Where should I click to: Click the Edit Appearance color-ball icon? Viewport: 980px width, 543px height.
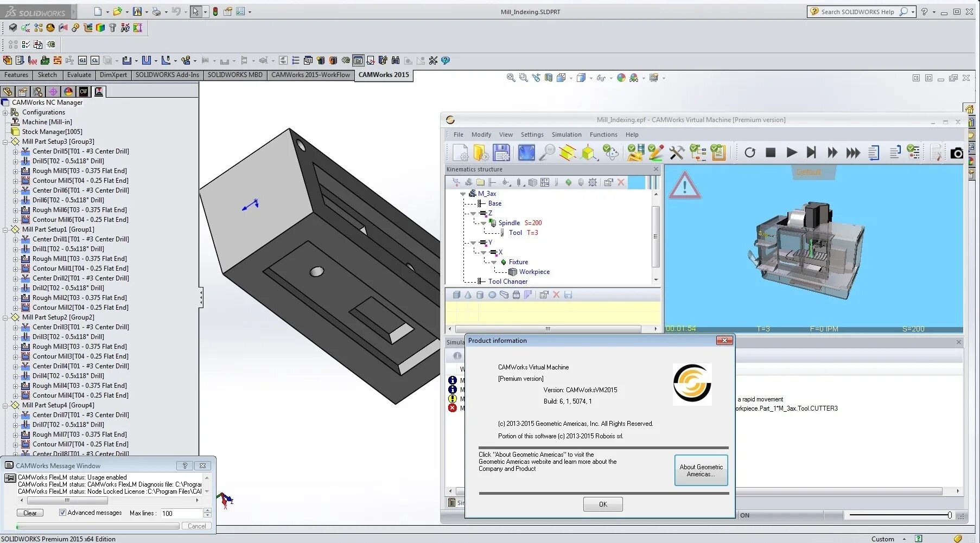click(x=621, y=78)
